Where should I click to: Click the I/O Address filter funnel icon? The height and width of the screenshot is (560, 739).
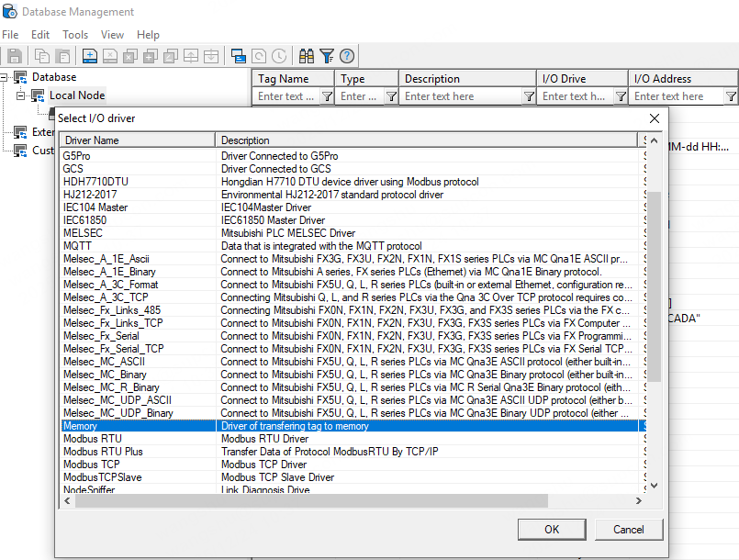(x=731, y=96)
